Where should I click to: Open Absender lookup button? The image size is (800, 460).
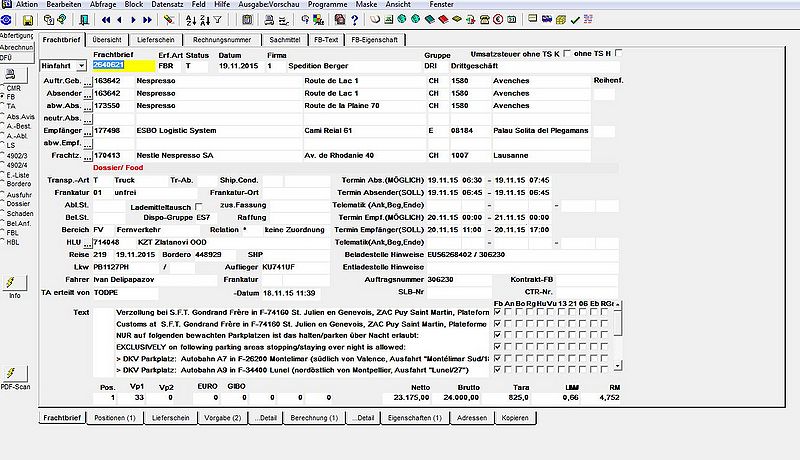tap(88, 94)
